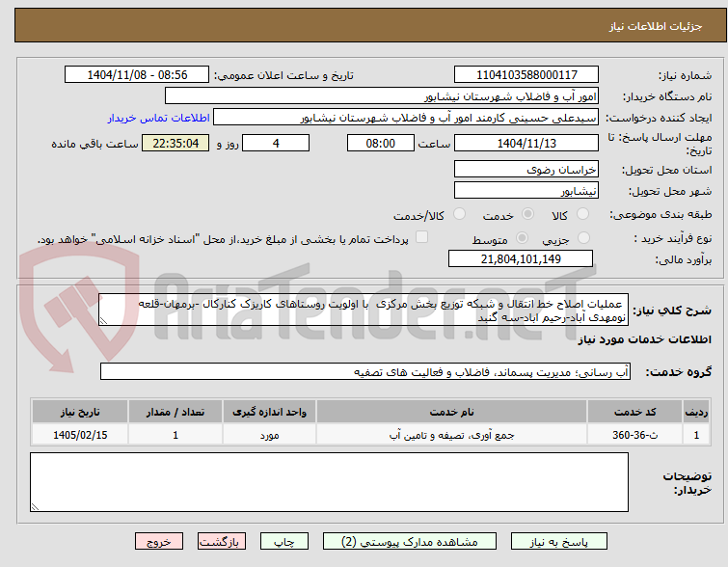Image resolution: width=728 pixels, height=567 pixels.
Task: Select the خدمت radio button
Action: 527,214
